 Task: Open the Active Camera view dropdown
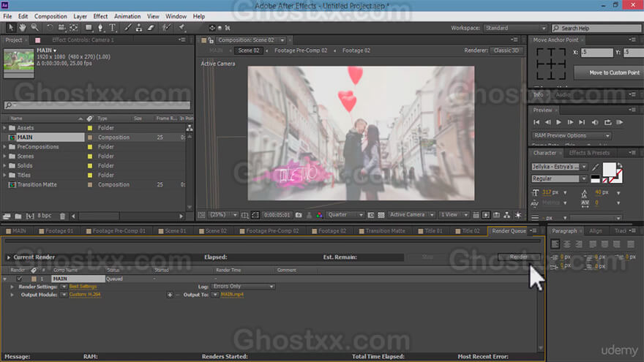(x=411, y=215)
